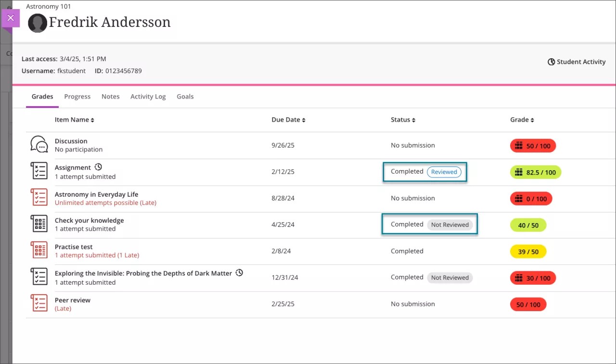Click the clock icon next to Student Activity
Viewport: 616px width, 364px height.
[x=551, y=62]
